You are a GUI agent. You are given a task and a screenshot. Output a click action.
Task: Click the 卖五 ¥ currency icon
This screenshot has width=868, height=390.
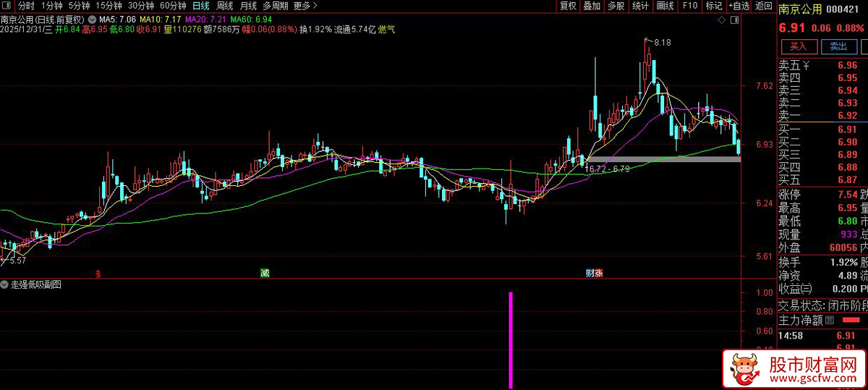807,65
